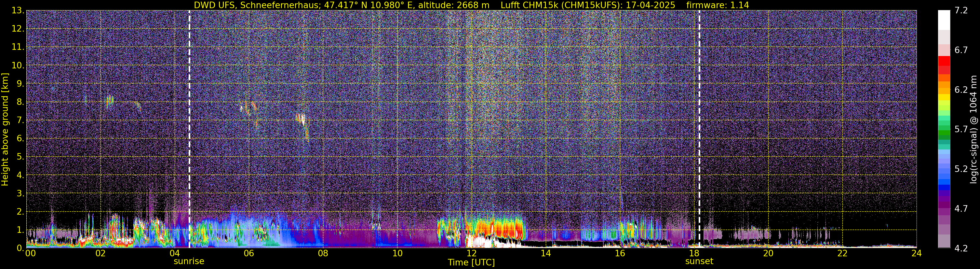Click the colorbar value '7.2'

coord(961,11)
